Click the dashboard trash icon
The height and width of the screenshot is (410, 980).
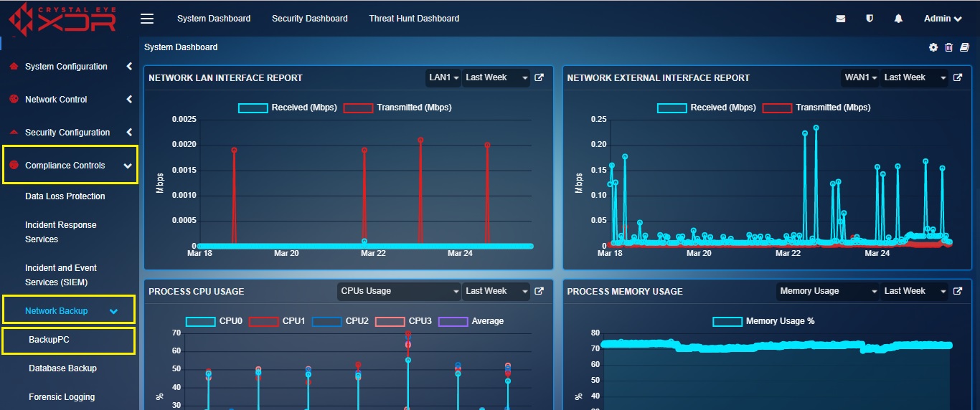click(949, 47)
